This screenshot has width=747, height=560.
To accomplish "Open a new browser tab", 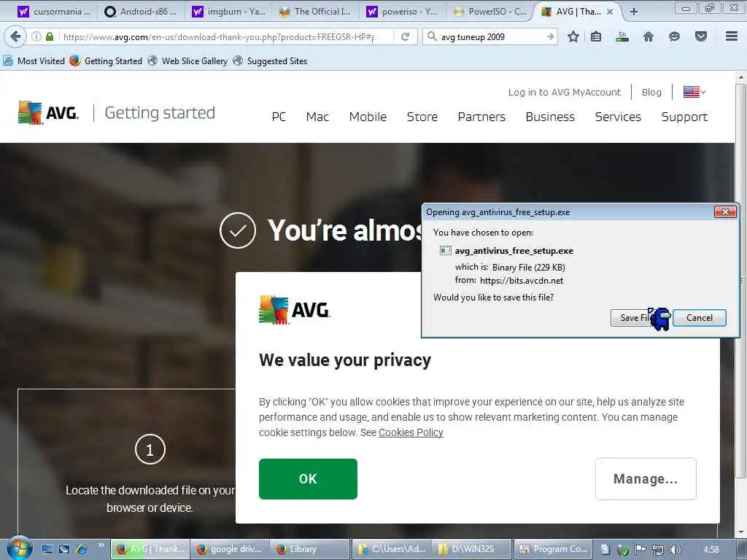I will 634,12.
